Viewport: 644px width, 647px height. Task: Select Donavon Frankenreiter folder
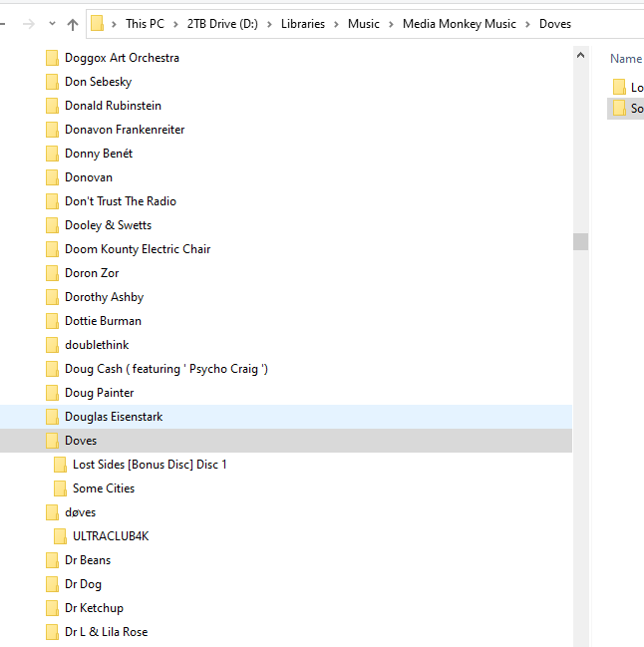(125, 130)
